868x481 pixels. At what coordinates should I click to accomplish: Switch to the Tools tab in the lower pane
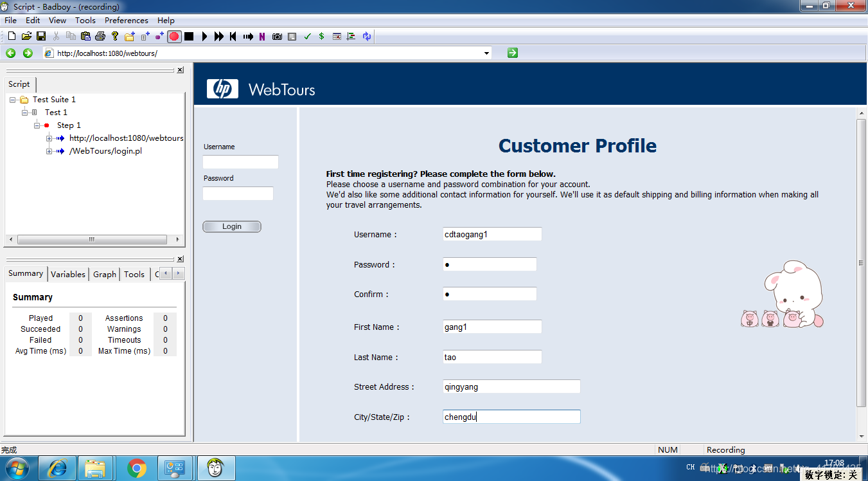[x=134, y=275]
